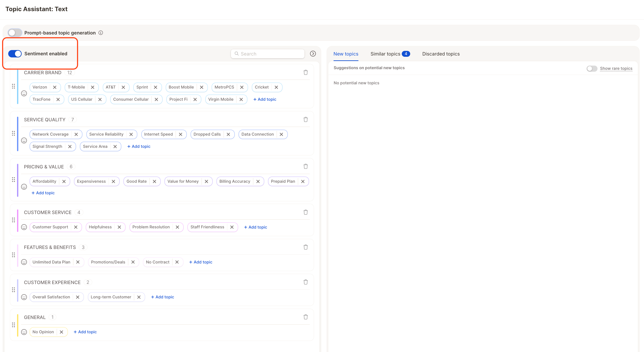Image resolution: width=644 pixels, height=352 pixels.
Task: Click the sentiment smiley for FEATURES & BENEFITS
Action: [24, 262]
